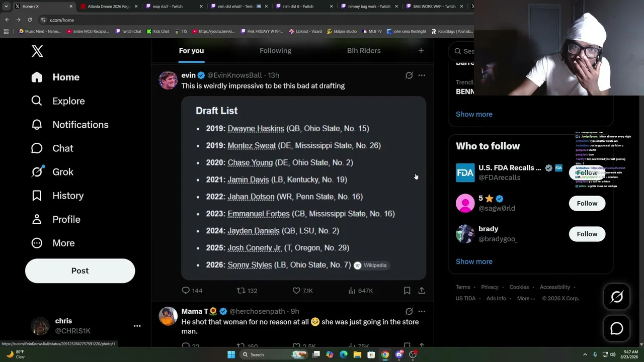This screenshot has width=644, height=362.
Task: Open the Kick Chat bookmark
Action: (x=158, y=31)
